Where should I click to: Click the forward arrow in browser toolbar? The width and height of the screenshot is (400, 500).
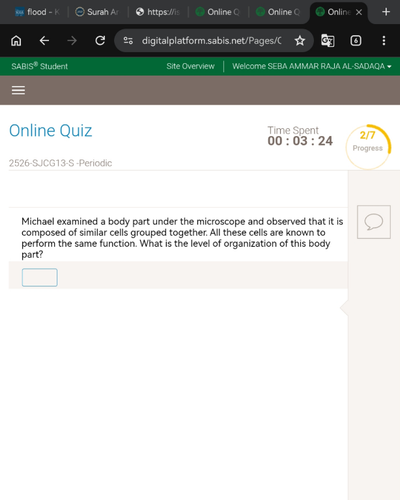click(72, 41)
